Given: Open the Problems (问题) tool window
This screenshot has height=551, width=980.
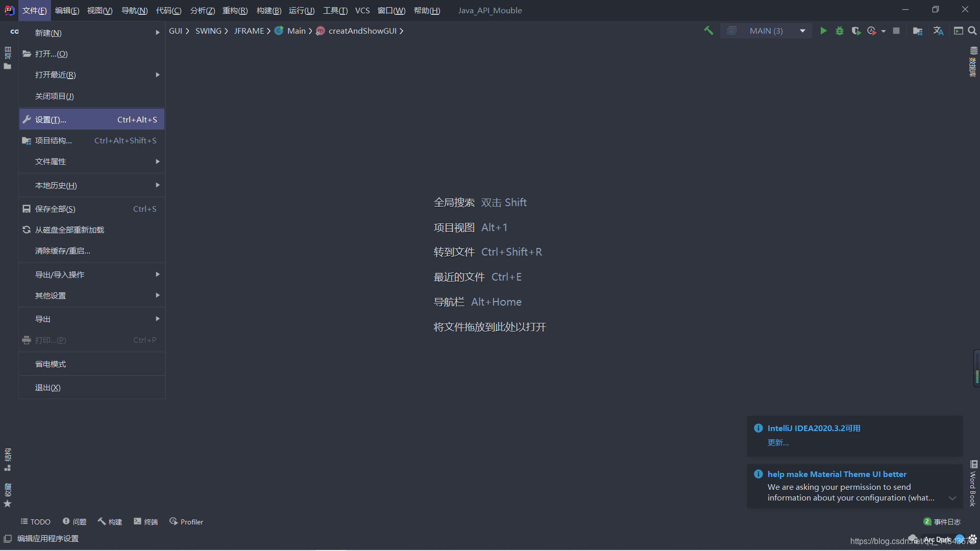Looking at the screenshot, I should click(x=75, y=522).
